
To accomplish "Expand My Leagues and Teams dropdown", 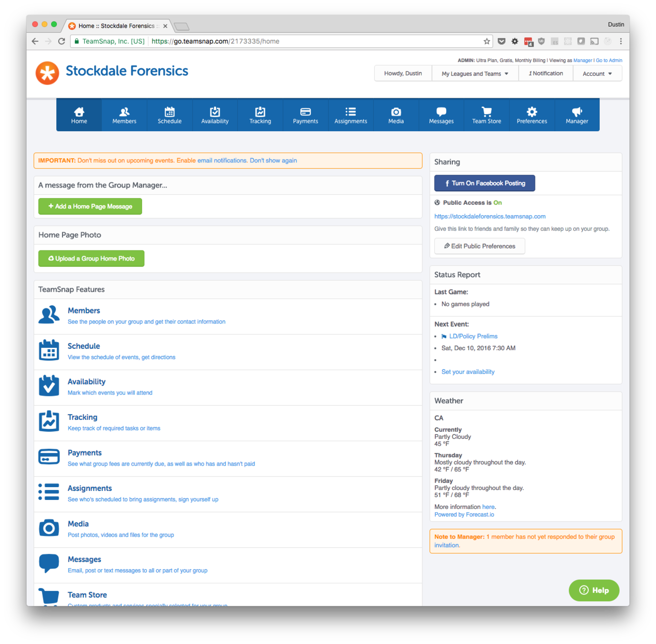I will point(475,73).
